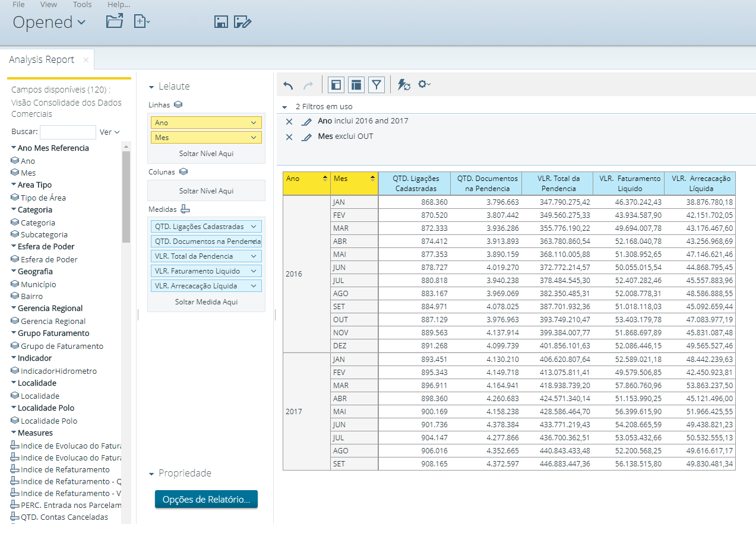This screenshot has width=756, height=537.
Task: Click the save disk icon
Action: click(221, 22)
